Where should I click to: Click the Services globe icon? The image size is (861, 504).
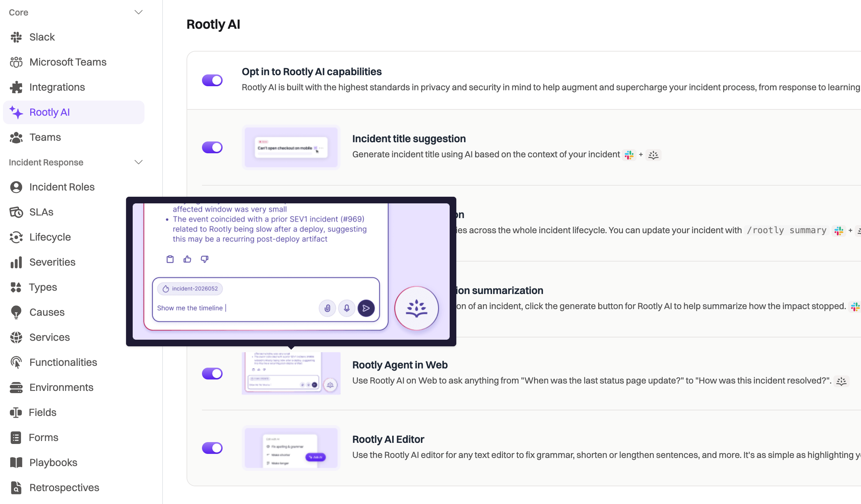pos(16,337)
